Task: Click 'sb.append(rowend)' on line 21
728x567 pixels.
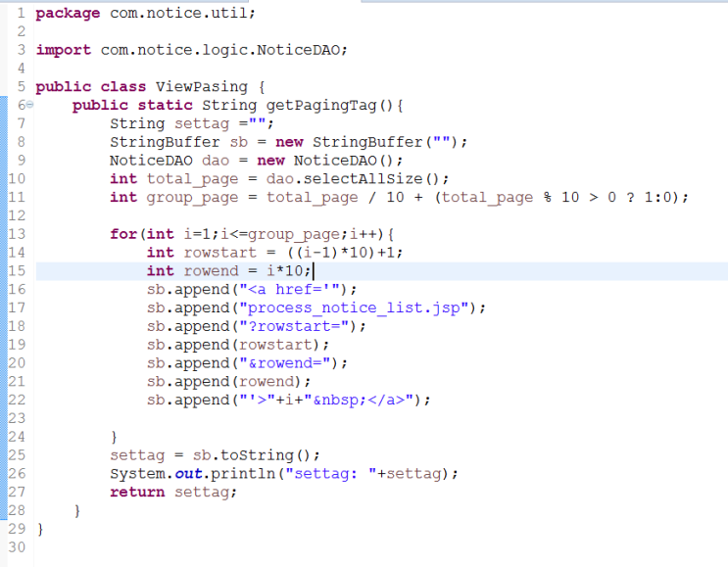Action: (x=224, y=381)
